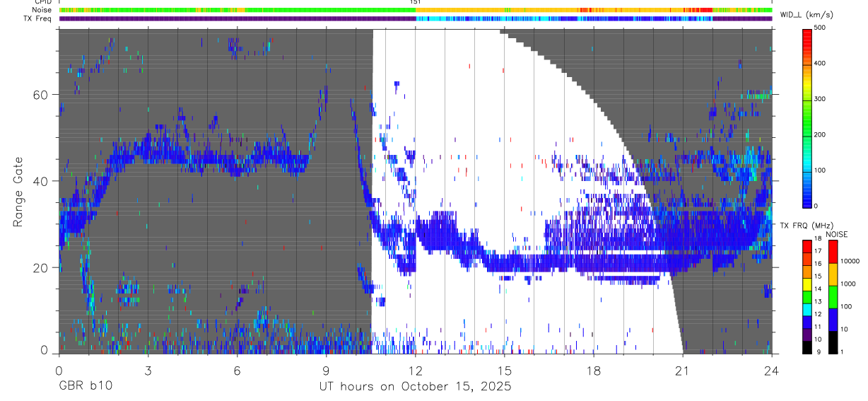Viewport: 868px width, 401px height.
Task: Click the 15 tick on the UT hours axis
Action: (x=504, y=369)
